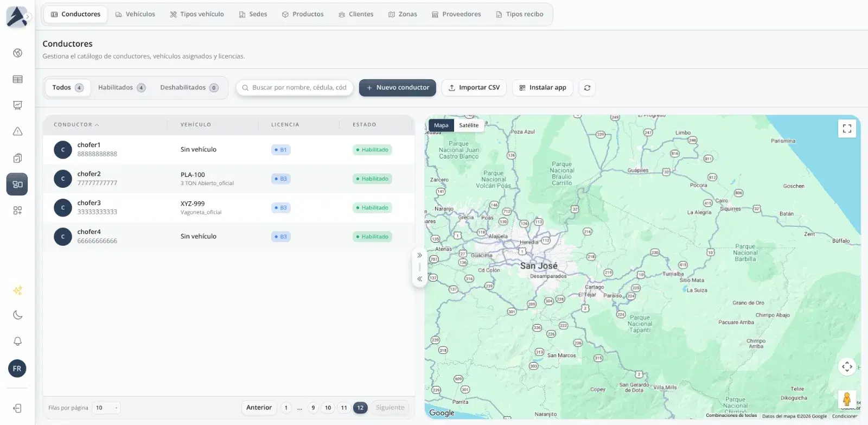Screen dimensions: 868x425
Task: Click the Instalar app button
Action: pos(542,87)
